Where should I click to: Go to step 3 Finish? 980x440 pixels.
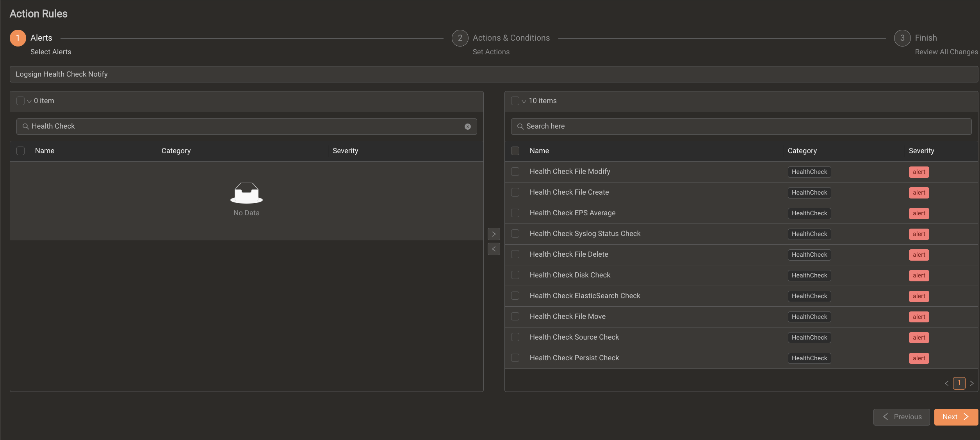point(902,38)
